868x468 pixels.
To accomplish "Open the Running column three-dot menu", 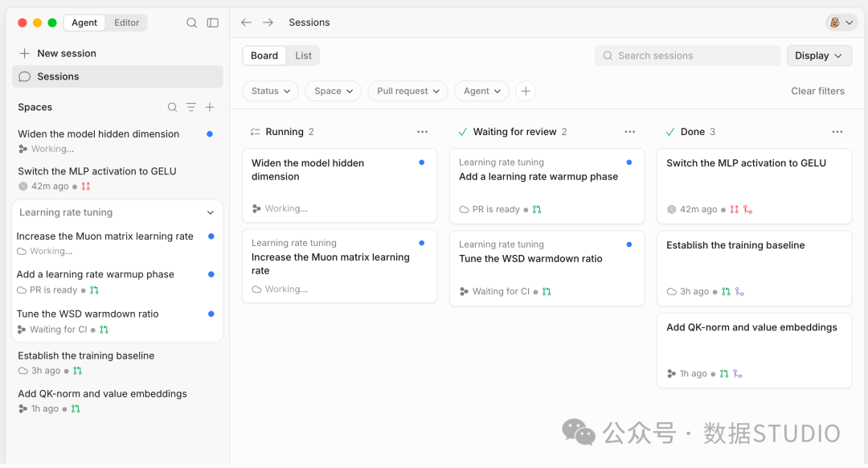I will point(423,132).
